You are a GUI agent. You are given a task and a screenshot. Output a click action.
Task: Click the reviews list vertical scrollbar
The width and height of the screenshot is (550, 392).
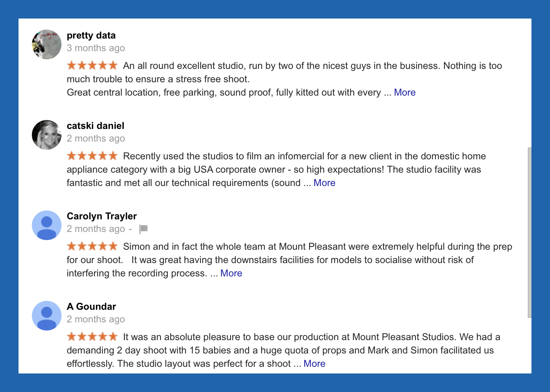530,233
